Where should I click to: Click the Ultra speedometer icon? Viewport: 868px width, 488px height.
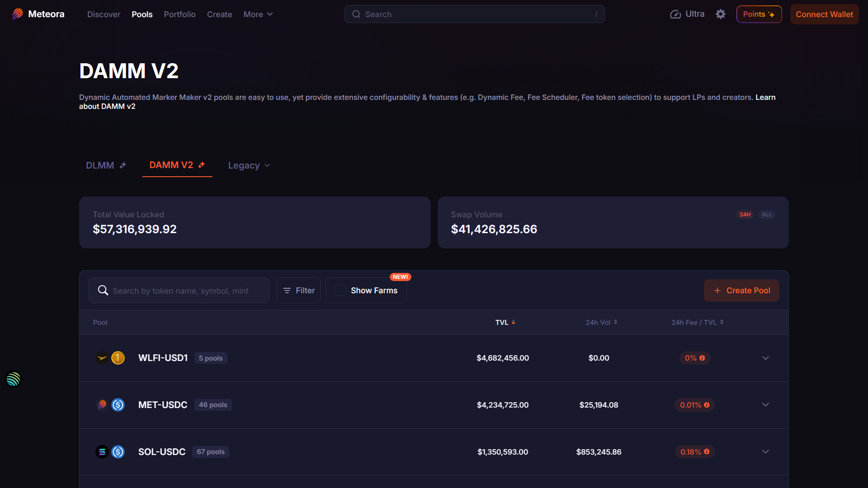(x=675, y=14)
